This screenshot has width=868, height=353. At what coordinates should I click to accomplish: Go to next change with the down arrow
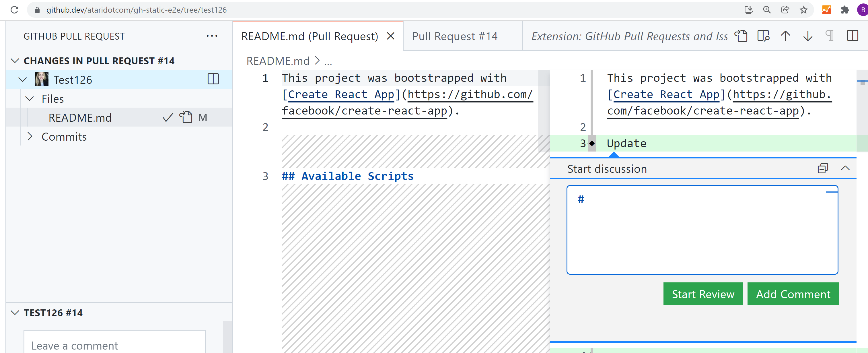[807, 36]
